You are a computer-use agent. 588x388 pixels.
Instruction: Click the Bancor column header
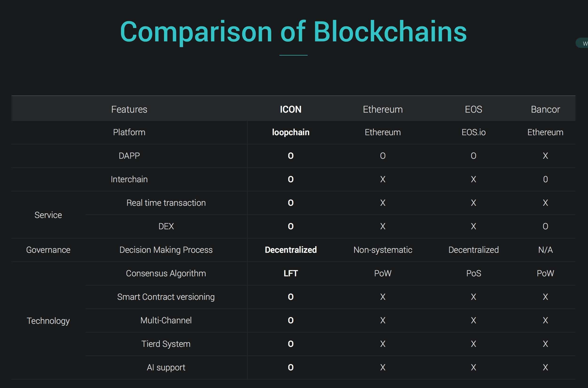pos(545,109)
